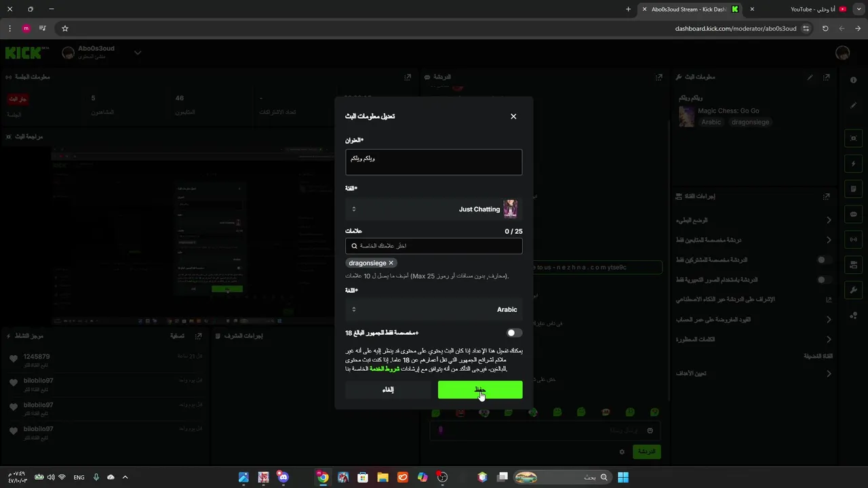Pop out the stream info panel
The height and width of the screenshot is (488, 868).
(827, 77)
